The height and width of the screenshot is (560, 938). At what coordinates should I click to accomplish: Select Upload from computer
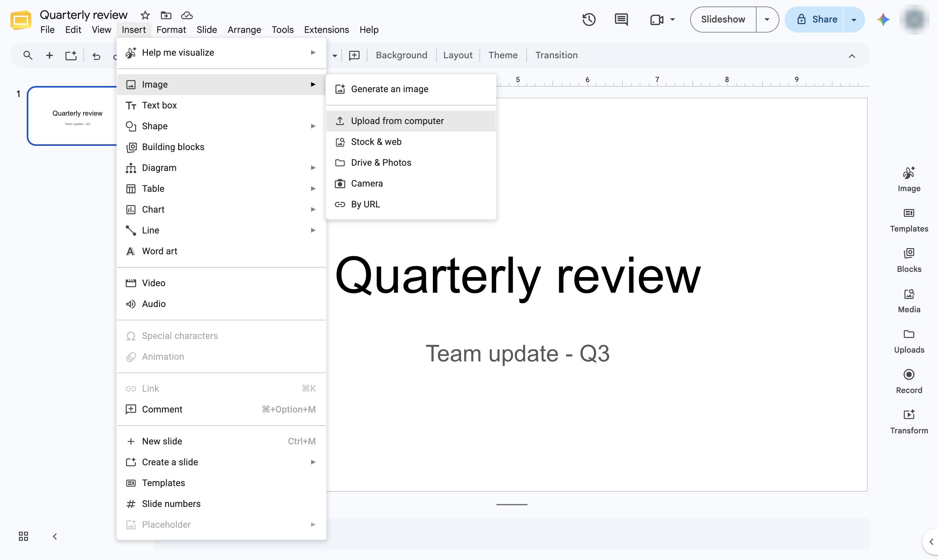pos(411,121)
